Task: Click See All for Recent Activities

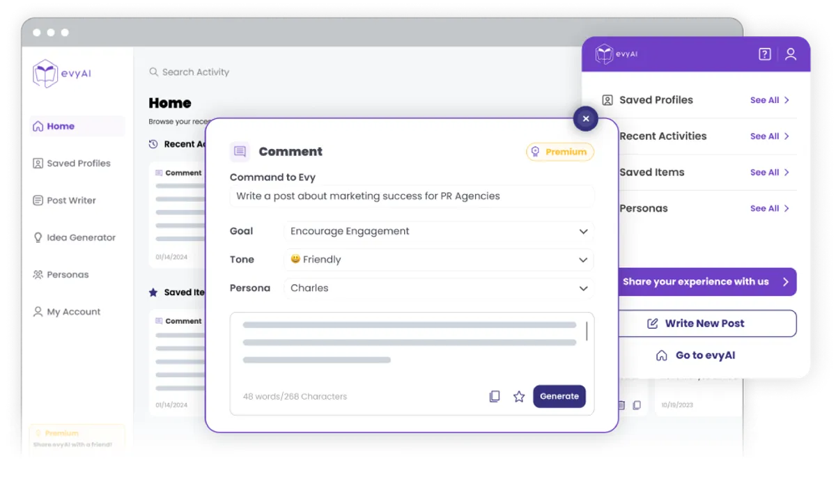Action: [770, 136]
